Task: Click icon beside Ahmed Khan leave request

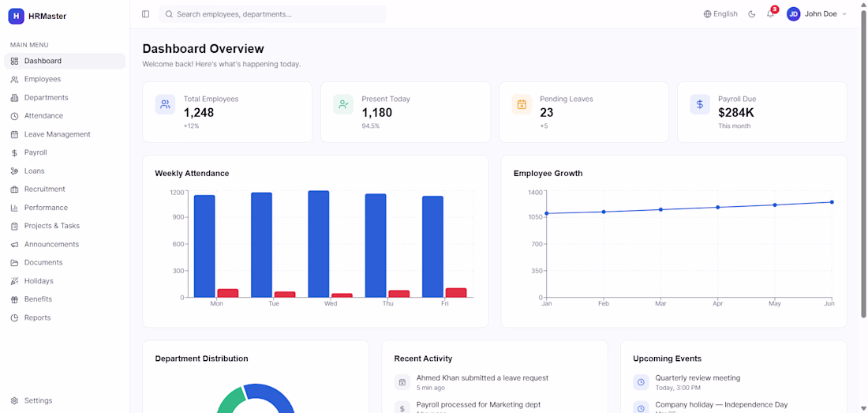Action: tap(402, 382)
